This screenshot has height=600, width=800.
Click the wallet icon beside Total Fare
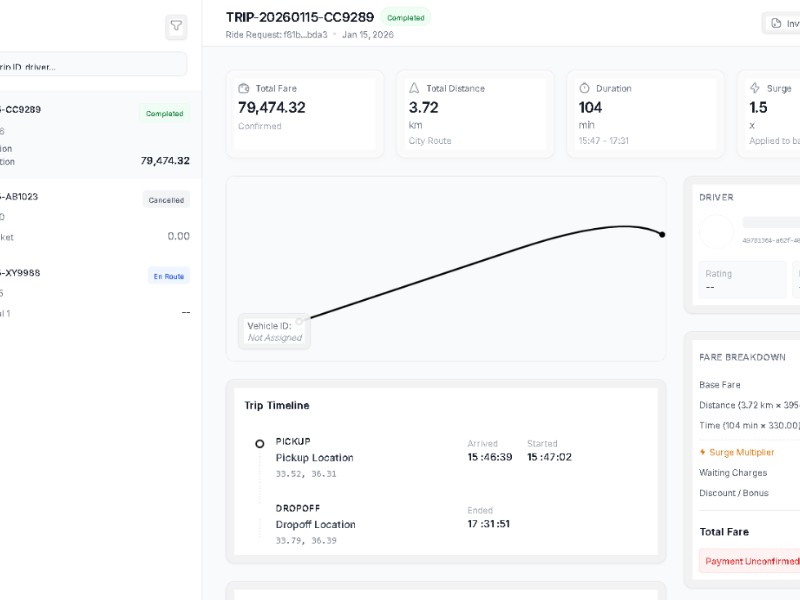click(x=245, y=88)
